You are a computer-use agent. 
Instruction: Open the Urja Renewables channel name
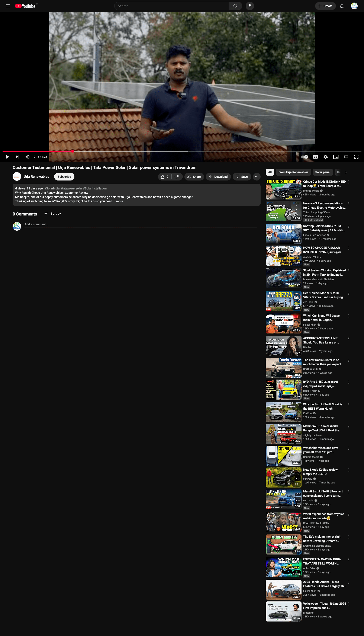pyautogui.click(x=36, y=177)
